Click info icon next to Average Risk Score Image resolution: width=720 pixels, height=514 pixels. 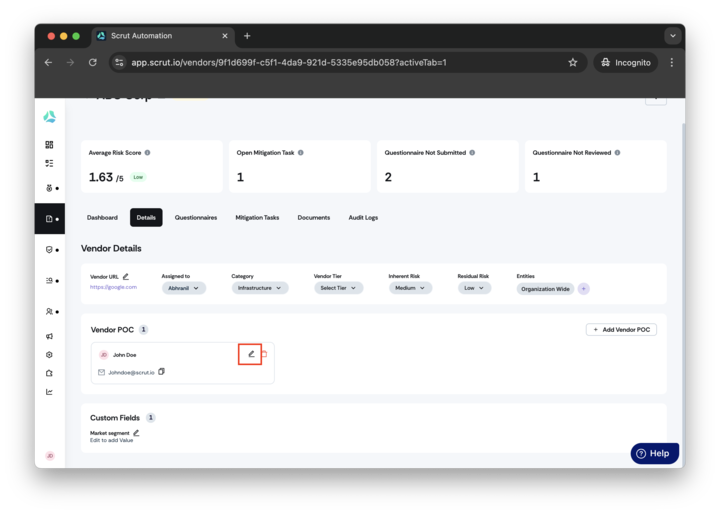(x=147, y=153)
